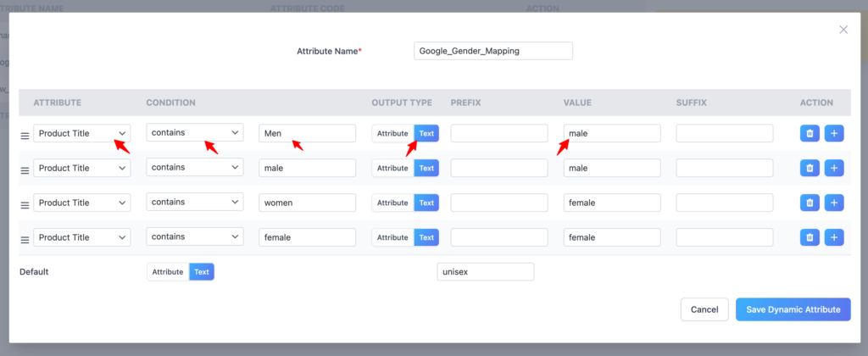Close the dynamic attribute dialog
Viewport: 868px width, 356px height.
(x=843, y=30)
